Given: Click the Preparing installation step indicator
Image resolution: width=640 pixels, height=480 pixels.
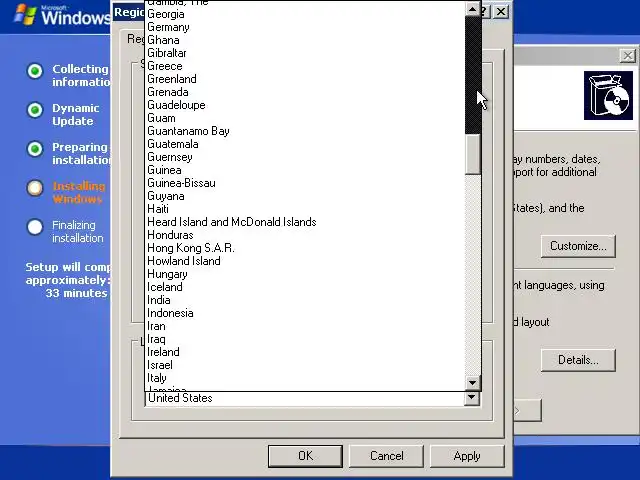Looking at the screenshot, I should [35, 149].
